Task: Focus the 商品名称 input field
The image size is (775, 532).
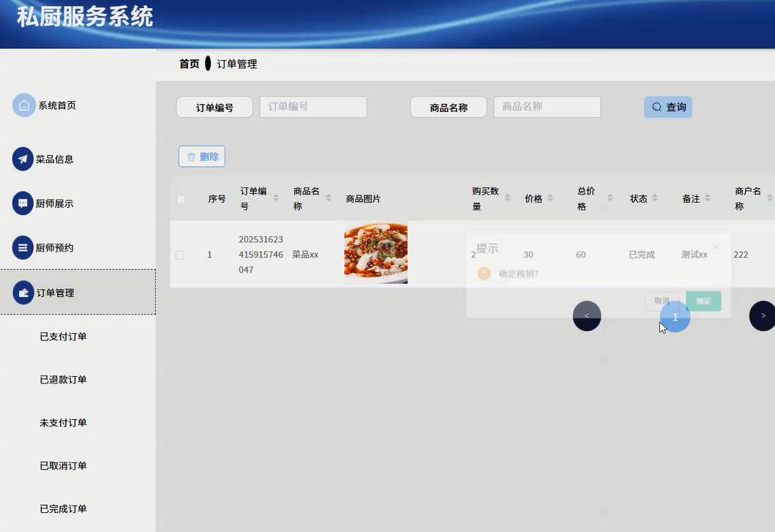Action: click(547, 107)
